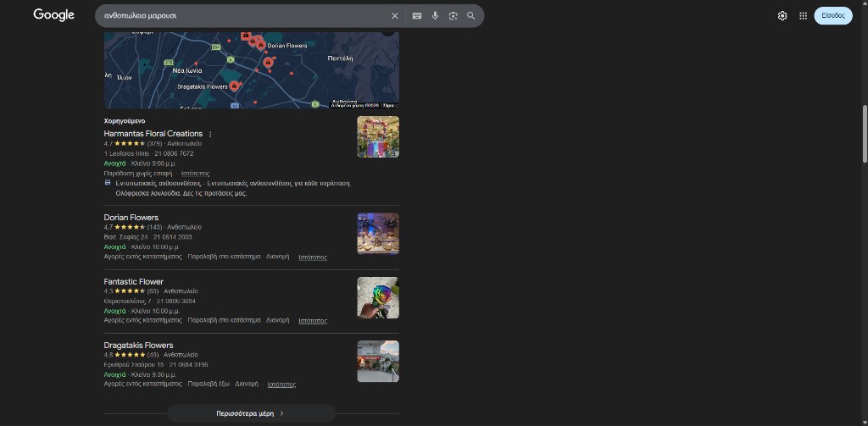Image resolution: width=868 pixels, height=426 pixels.
Task: Click the Κλείνει 9:00 μ.μ. hours text
Action: pos(154,163)
